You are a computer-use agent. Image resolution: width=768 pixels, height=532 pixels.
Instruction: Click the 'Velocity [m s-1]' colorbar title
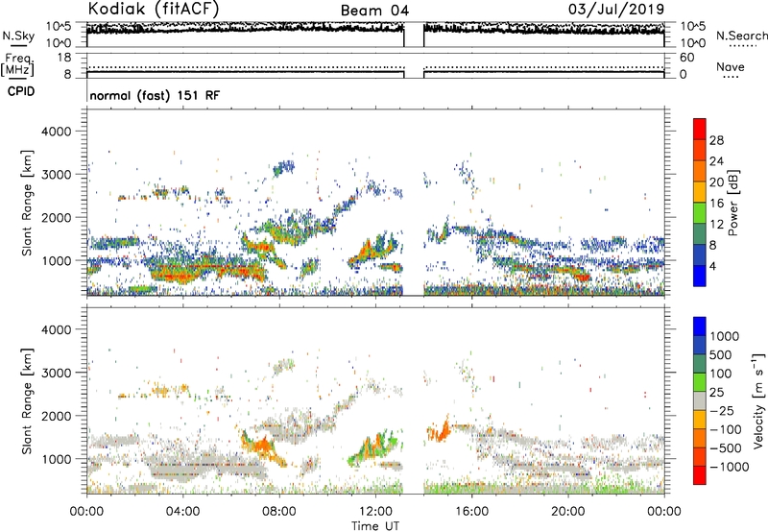758,400
